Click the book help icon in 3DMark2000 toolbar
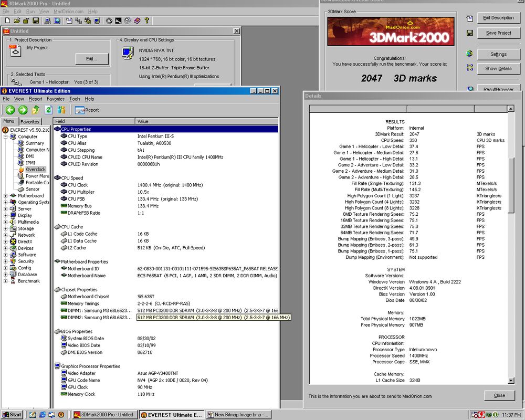Screen dimensions: 525x420 click(137, 21)
